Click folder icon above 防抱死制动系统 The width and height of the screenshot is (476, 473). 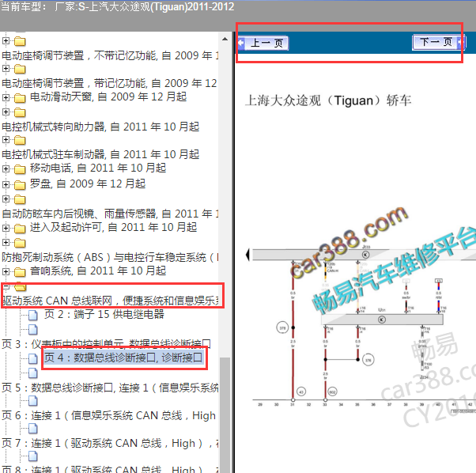click(20, 243)
